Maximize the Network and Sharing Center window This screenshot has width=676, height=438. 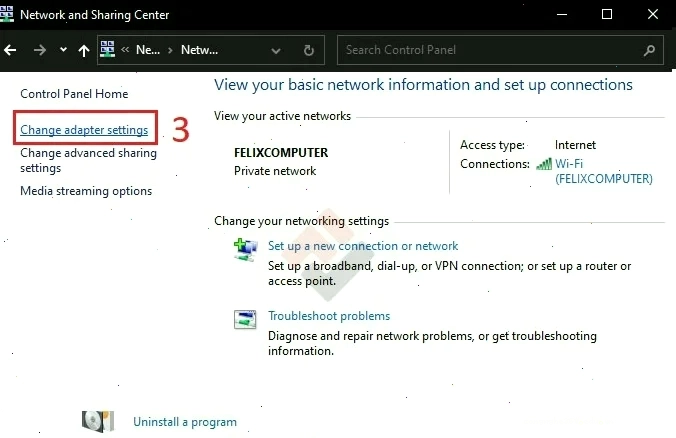(607, 14)
